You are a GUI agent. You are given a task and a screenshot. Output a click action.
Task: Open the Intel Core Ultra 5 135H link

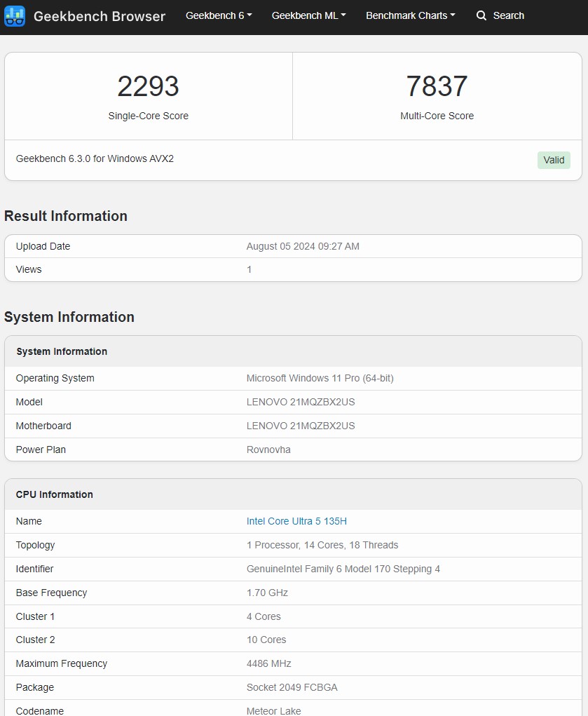point(296,521)
